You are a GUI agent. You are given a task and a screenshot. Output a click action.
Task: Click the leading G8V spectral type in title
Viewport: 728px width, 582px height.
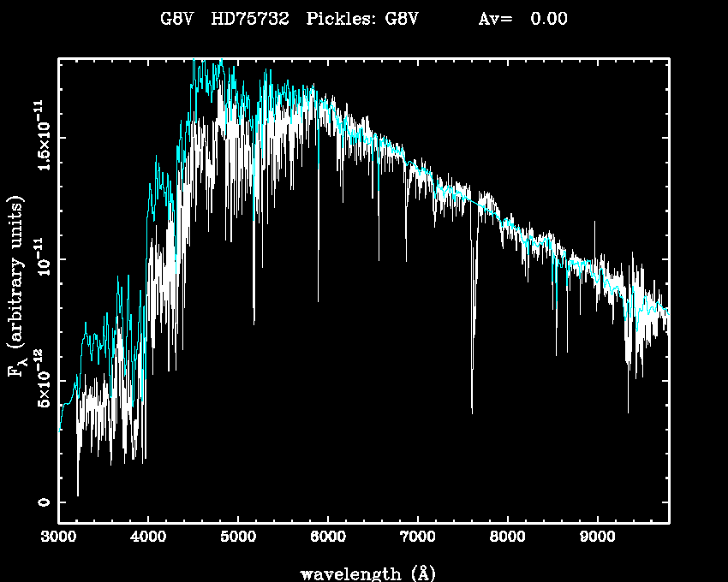176,19
